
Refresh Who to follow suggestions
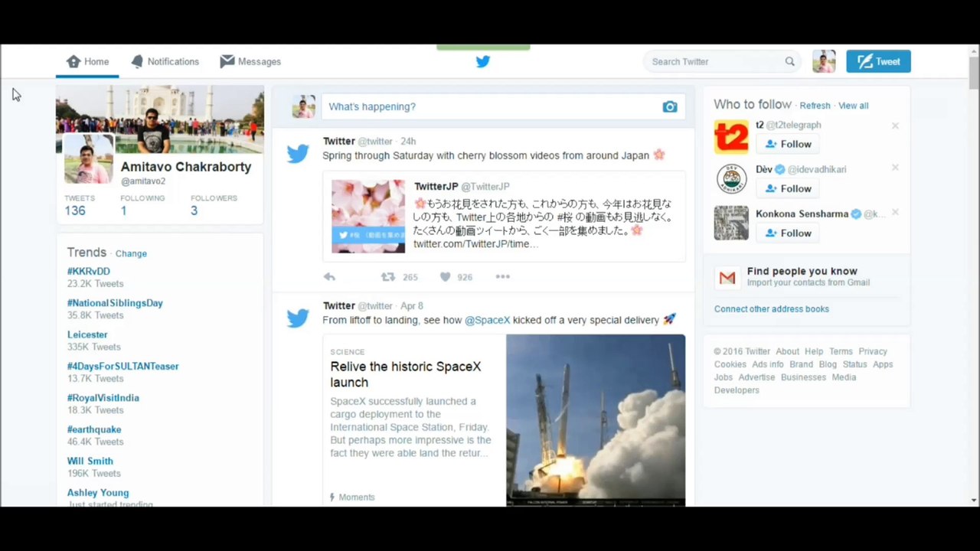click(815, 106)
